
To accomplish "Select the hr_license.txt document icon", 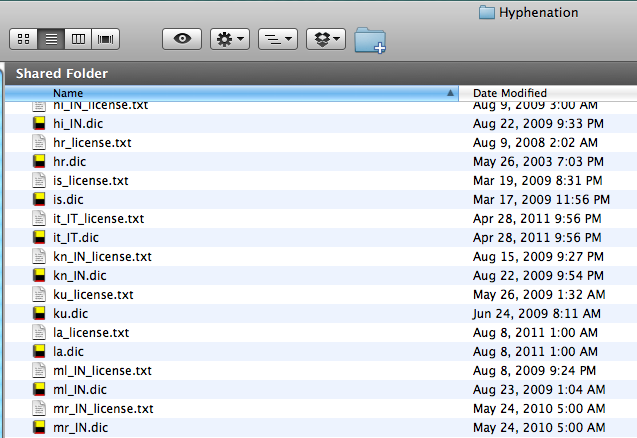I will (39, 142).
